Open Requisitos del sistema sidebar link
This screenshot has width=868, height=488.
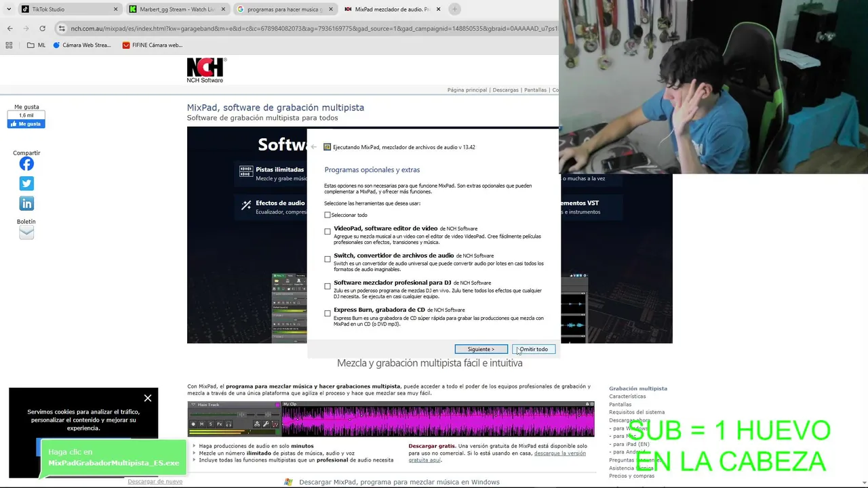637,412
